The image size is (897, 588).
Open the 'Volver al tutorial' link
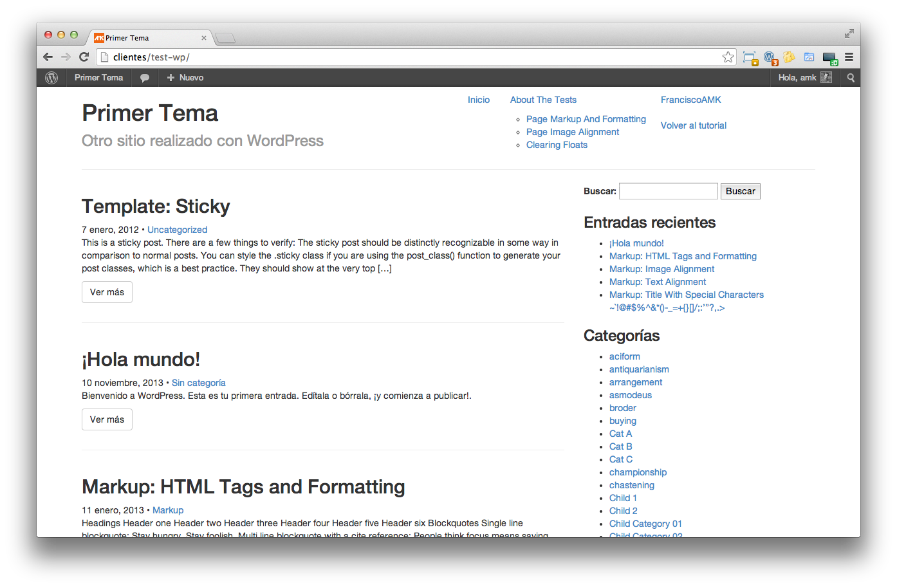(693, 125)
